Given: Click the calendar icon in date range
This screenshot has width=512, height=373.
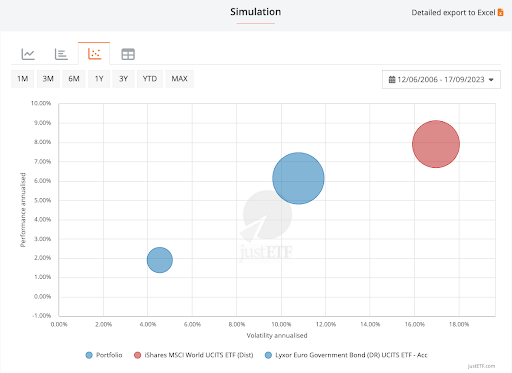Looking at the screenshot, I should pyautogui.click(x=392, y=79).
